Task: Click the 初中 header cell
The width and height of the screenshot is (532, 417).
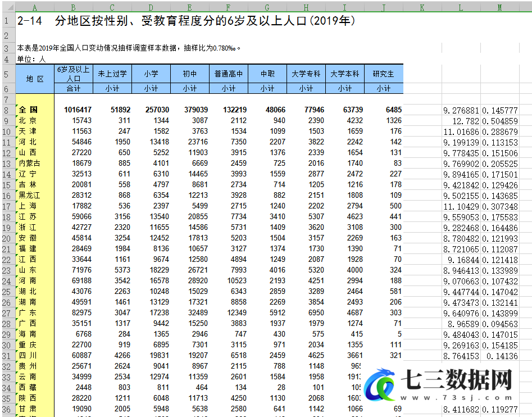Action: click(x=190, y=74)
